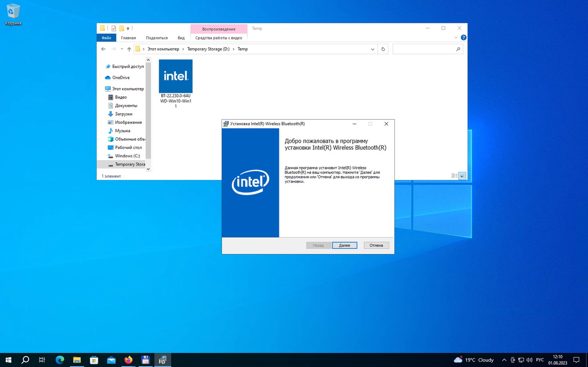Image resolution: width=588 pixels, height=367 pixels.
Task: Switch to details list view
Action: (x=454, y=176)
